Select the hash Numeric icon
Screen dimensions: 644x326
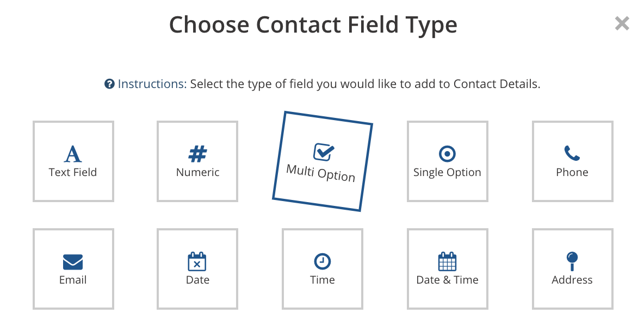coord(197,154)
